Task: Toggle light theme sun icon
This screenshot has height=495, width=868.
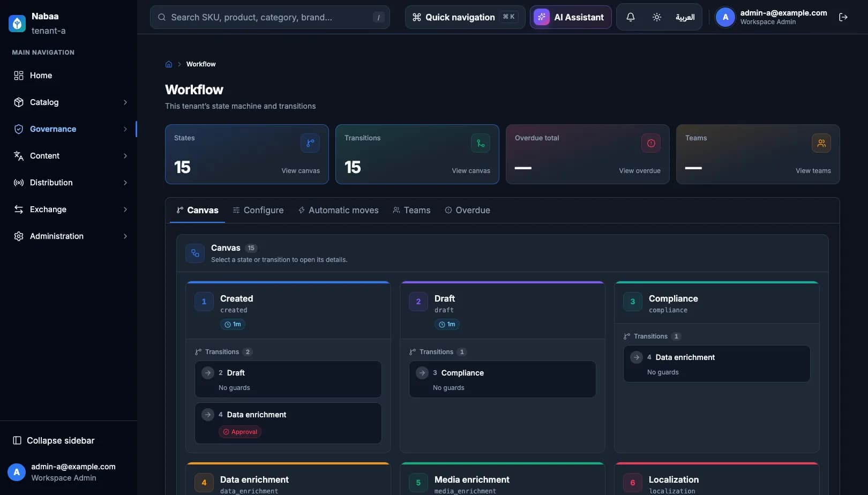Action: [657, 17]
